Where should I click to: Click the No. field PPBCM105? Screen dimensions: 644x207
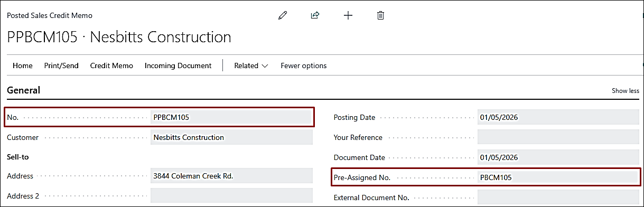[231, 117]
